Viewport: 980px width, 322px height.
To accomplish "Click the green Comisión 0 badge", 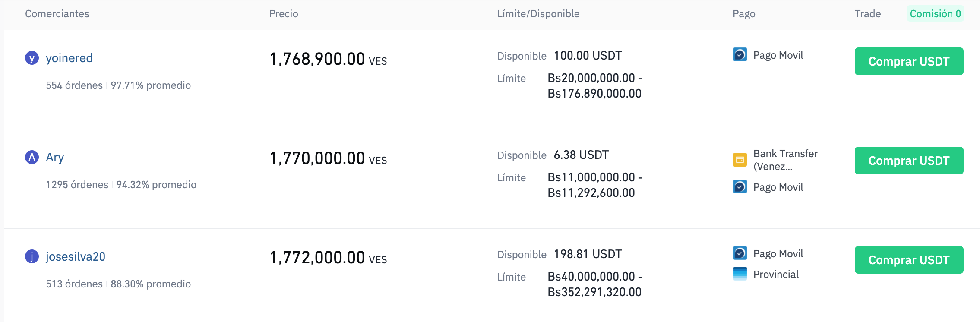I will coord(935,14).
